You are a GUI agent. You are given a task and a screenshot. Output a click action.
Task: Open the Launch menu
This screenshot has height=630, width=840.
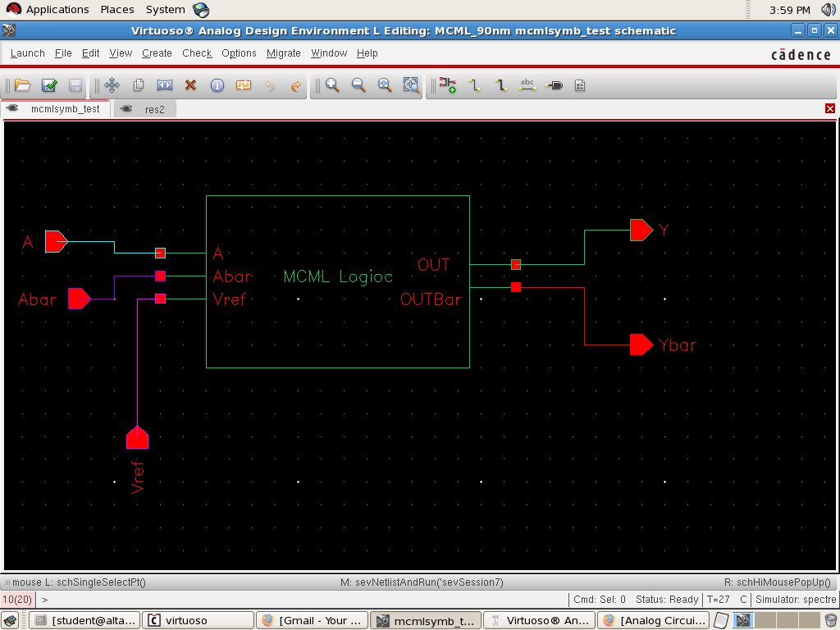point(27,53)
